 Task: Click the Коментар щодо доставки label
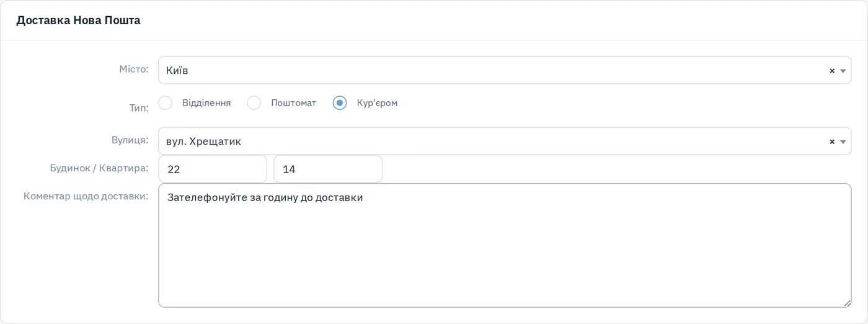pos(86,196)
